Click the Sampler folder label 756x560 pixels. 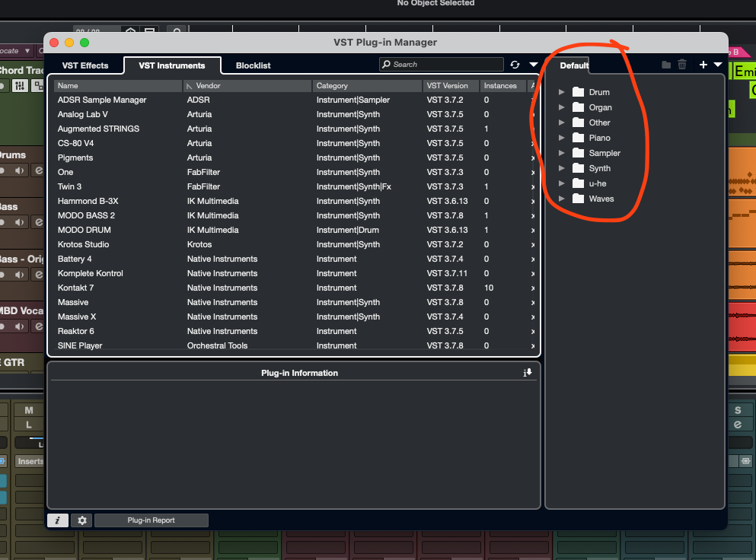(604, 153)
